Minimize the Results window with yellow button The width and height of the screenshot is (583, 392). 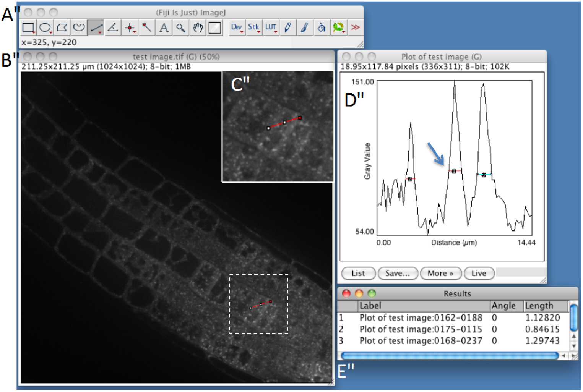[359, 293]
